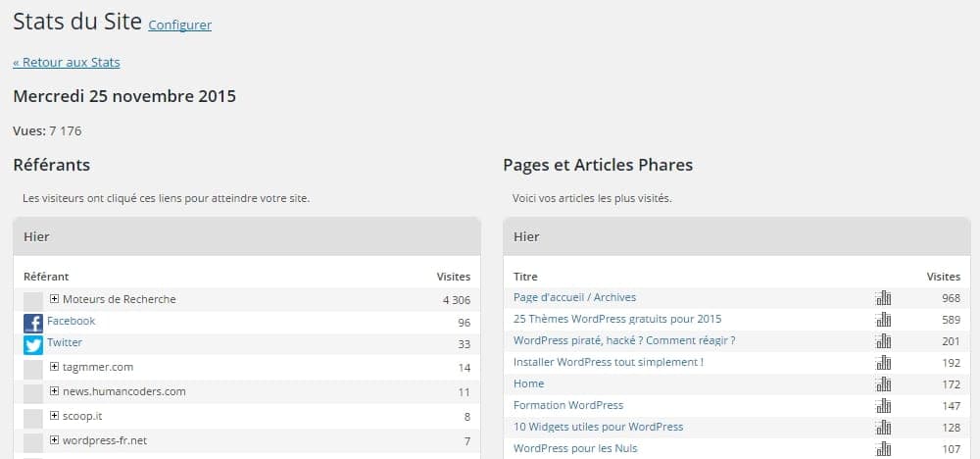Expand scoop.it referrer row
Image resolution: width=980 pixels, height=459 pixels.
coord(54,415)
